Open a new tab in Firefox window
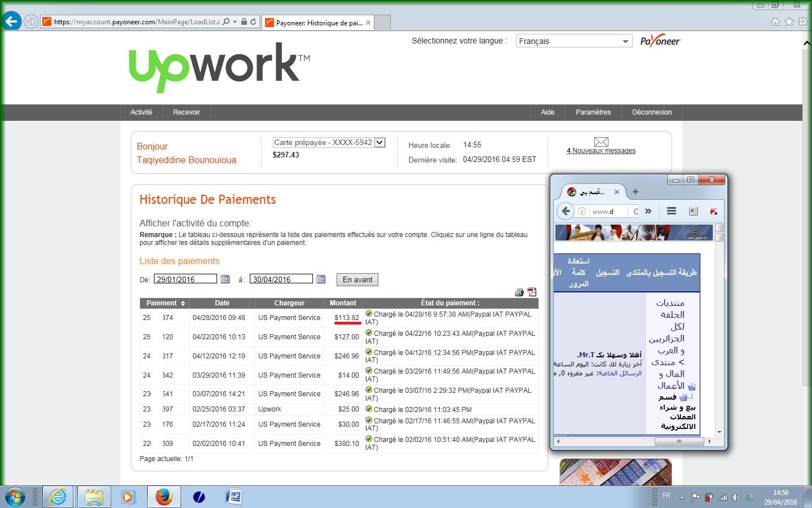The width and height of the screenshot is (812, 508). click(636, 192)
